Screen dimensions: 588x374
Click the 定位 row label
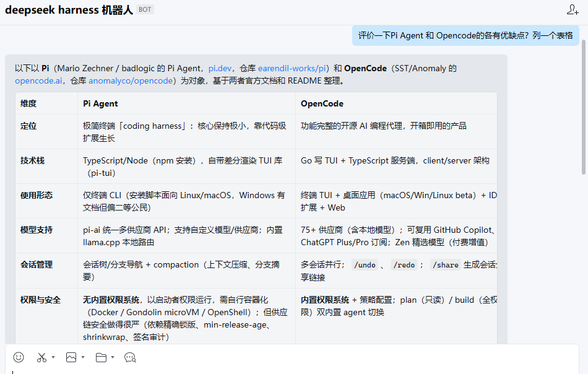28,126
